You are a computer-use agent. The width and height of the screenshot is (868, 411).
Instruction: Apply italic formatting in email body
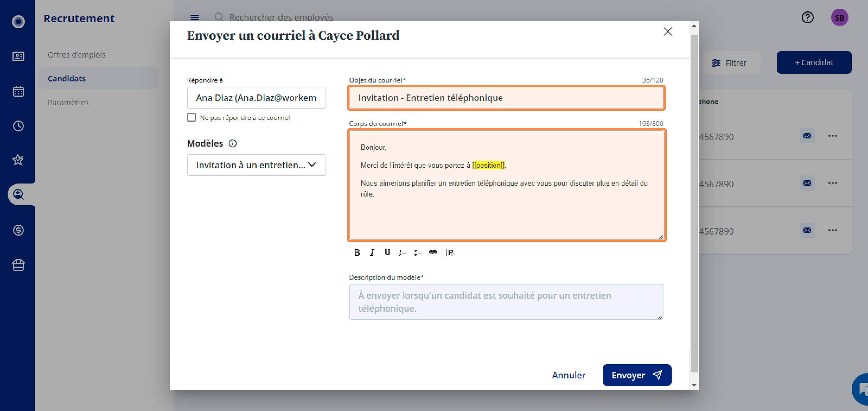click(372, 252)
